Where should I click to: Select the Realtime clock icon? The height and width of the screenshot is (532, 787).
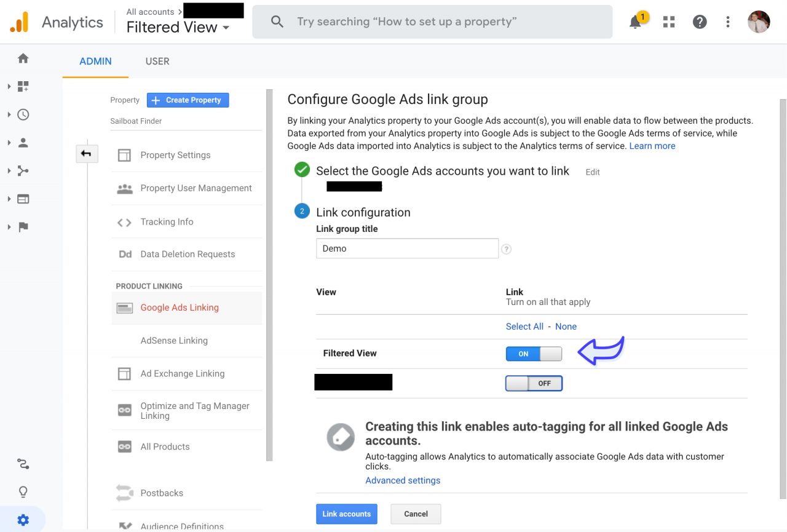[23, 114]
